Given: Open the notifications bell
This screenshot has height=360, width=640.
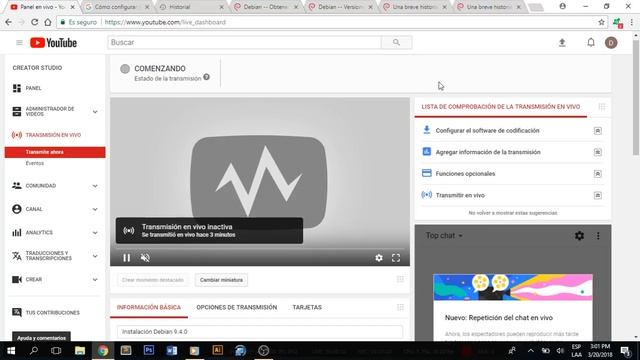Looking at the screenshot, I should click(x=591, y=42).
